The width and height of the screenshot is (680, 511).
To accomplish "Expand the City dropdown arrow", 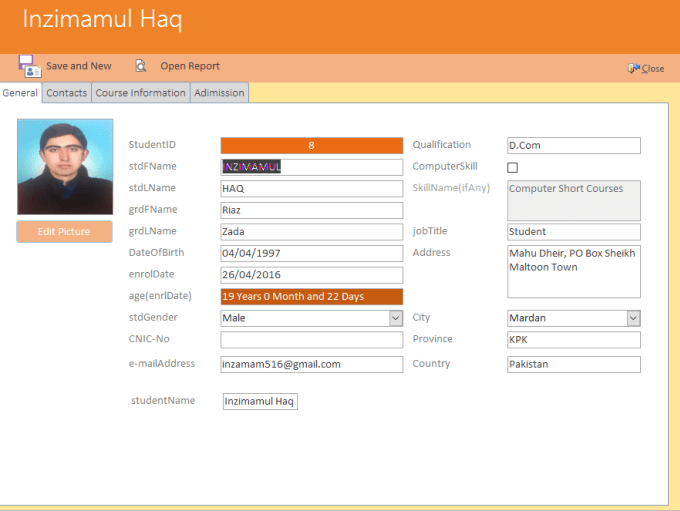I will 633,318.
